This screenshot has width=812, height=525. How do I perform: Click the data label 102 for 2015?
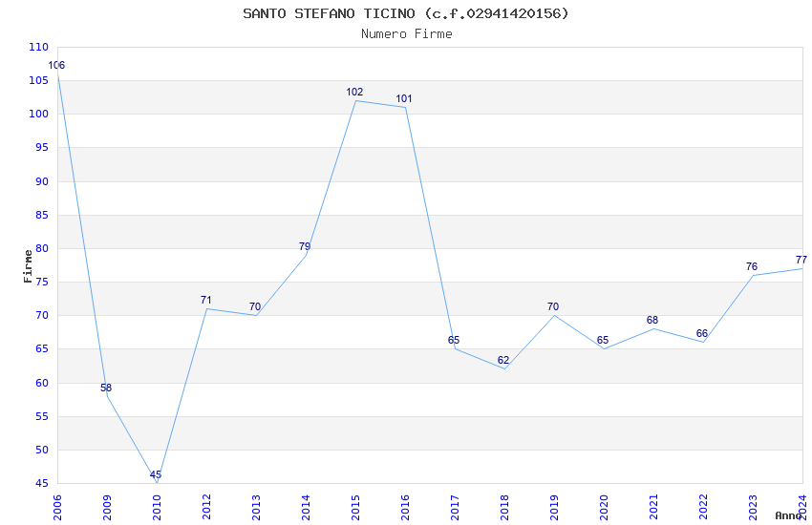pos(354,92)
